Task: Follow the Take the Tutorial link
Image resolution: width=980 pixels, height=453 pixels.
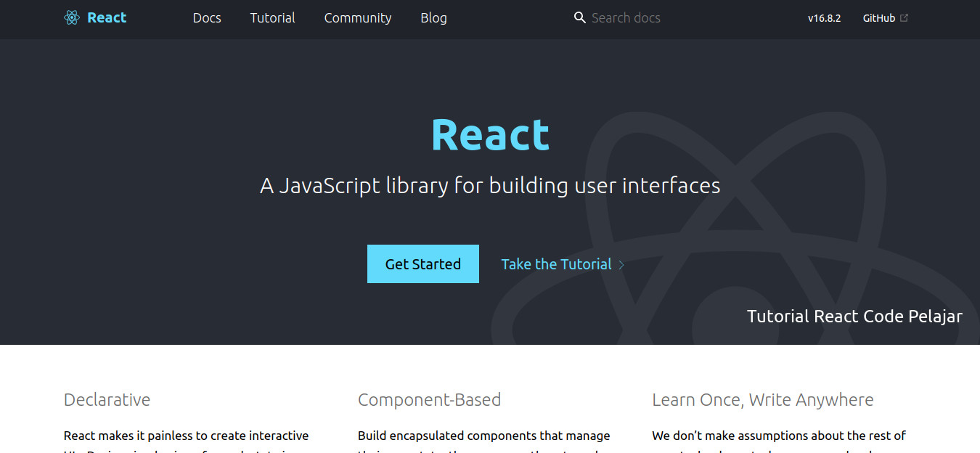Action: 556,264
